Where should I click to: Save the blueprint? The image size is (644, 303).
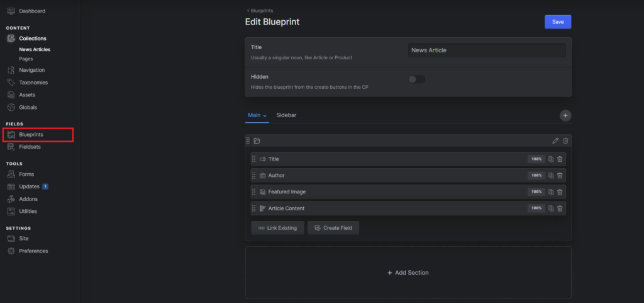557,22
